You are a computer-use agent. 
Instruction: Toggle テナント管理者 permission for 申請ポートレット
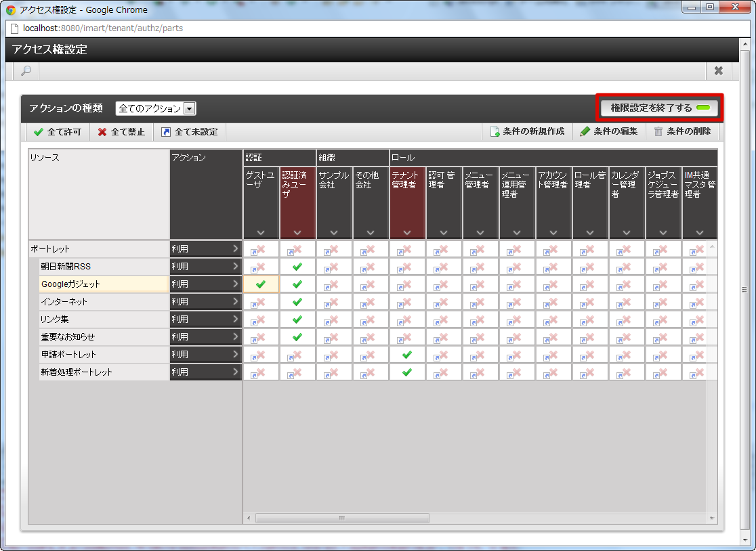click(x=407, y=355)
